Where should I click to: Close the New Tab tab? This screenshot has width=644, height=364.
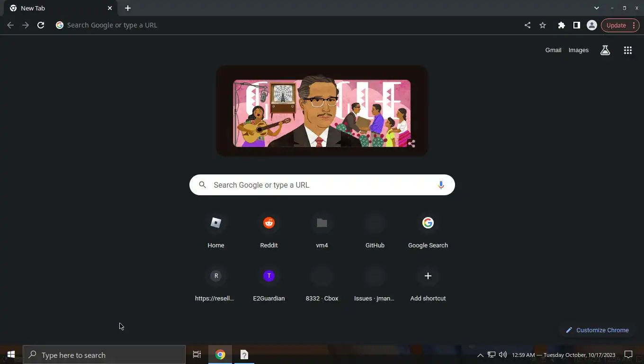click(x=110, y=8)
